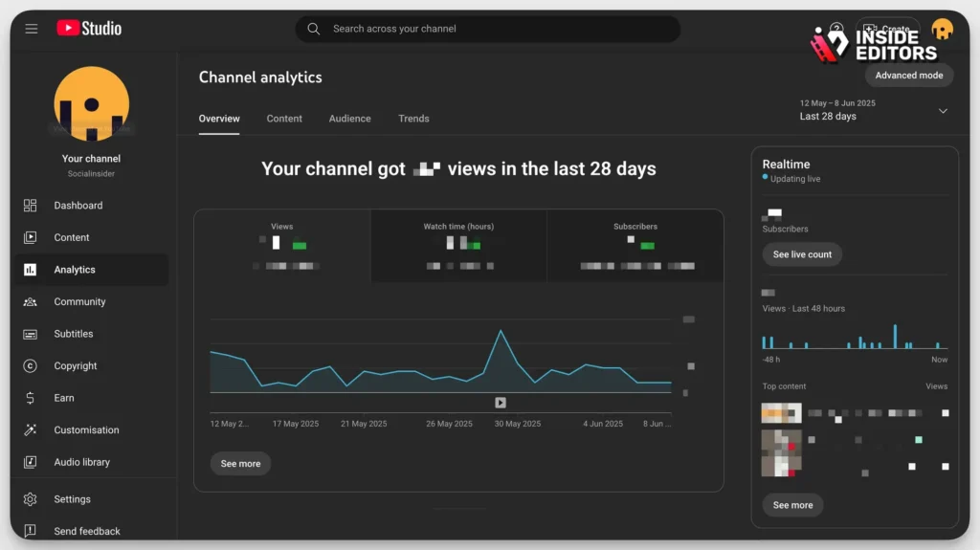Click the Community people icon
Image resolution: width=980 pixels, height=550 pixels.
[x=30, y=302]
